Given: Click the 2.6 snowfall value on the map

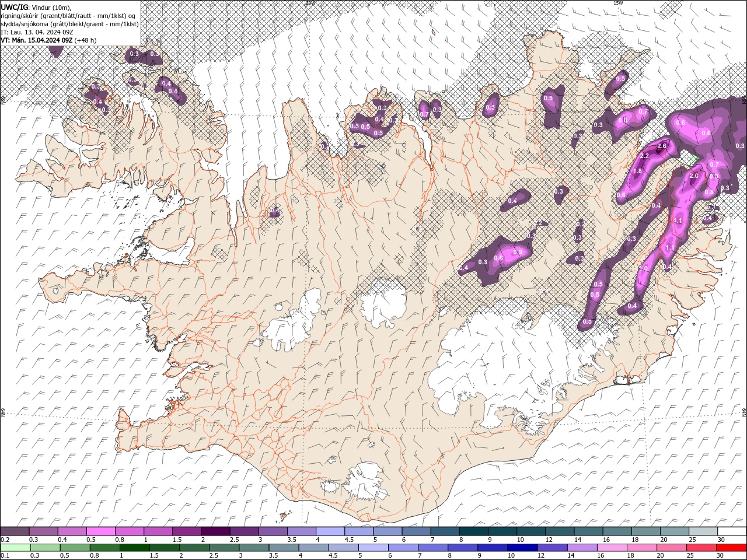Looking at the screenshot, I should (x=662, y=146).
